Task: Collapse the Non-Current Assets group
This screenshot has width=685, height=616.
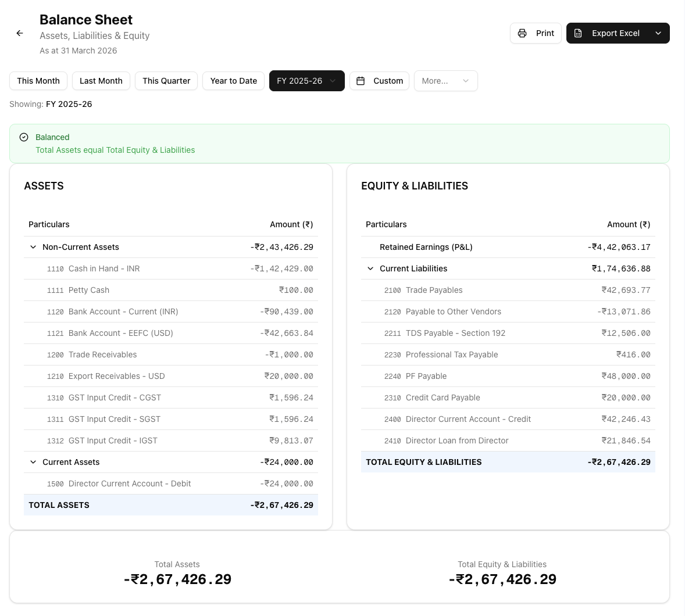Action: [33, 247]
